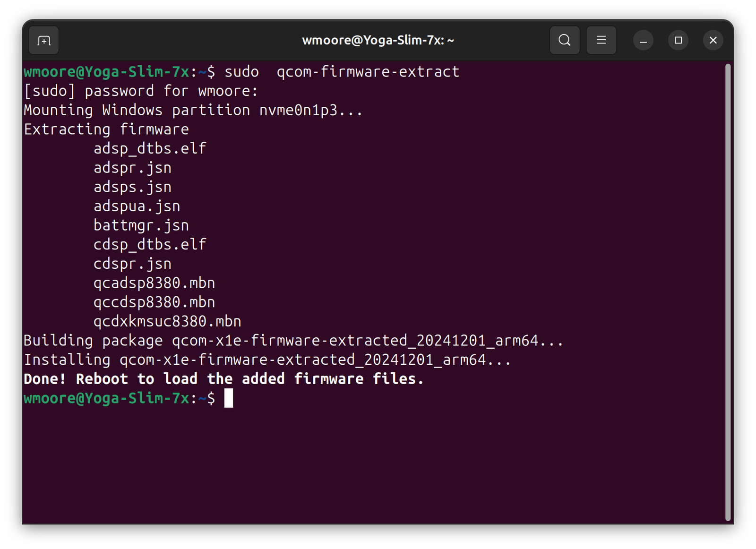Click the block cursor at the prompt

click(229, 398)
